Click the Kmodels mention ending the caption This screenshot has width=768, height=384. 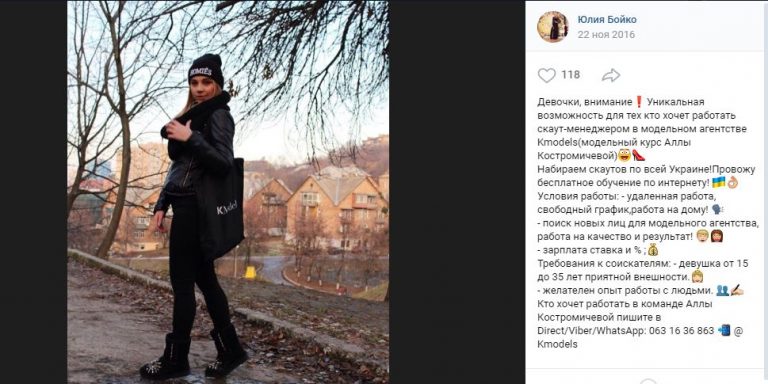(x=557, y=344)
